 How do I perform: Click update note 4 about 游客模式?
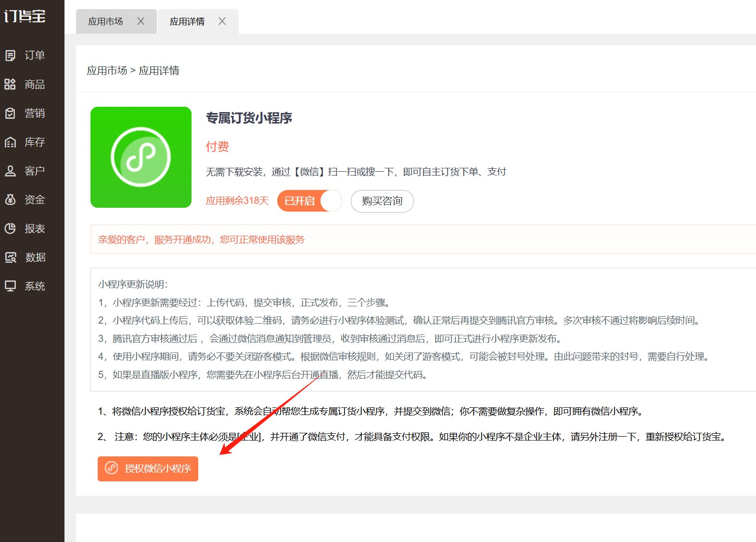pos(405,356)
